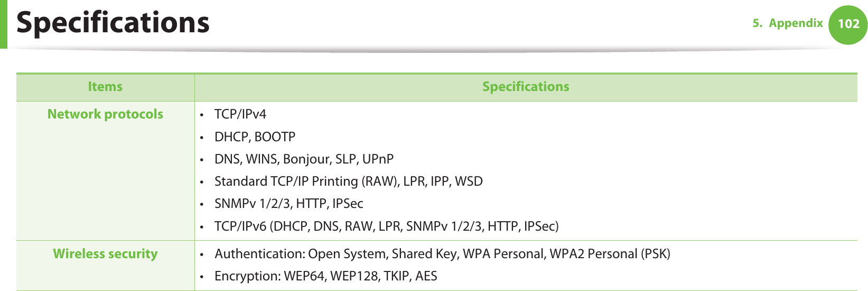This screenshot has height=291, width=868.
Task: Click the large Specifications page title
Action: (x=113, y=23)
